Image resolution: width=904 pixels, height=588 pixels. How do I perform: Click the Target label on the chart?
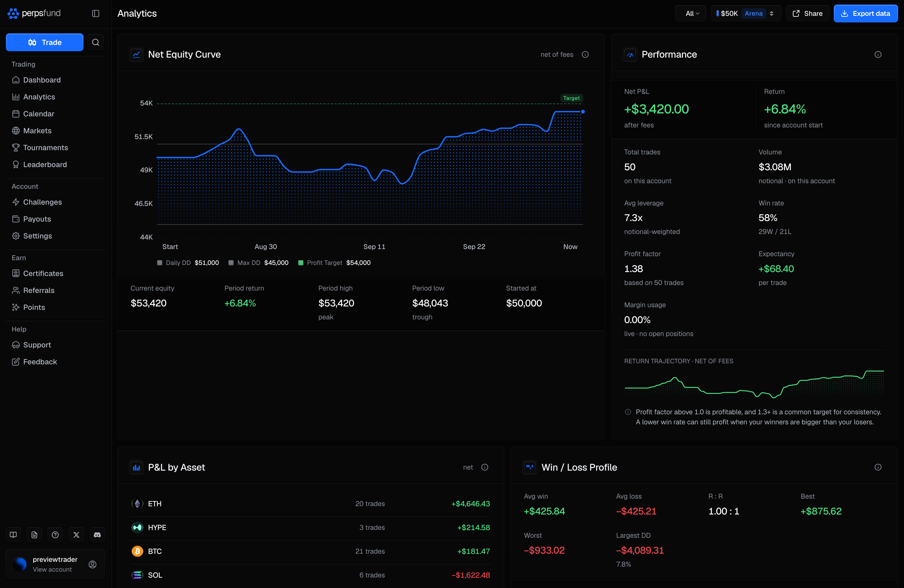point(571,98)
